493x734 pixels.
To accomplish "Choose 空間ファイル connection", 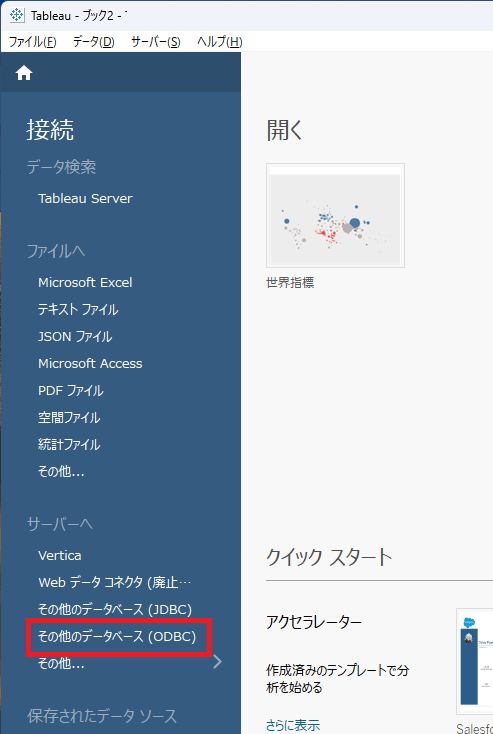I will (69, 418).
